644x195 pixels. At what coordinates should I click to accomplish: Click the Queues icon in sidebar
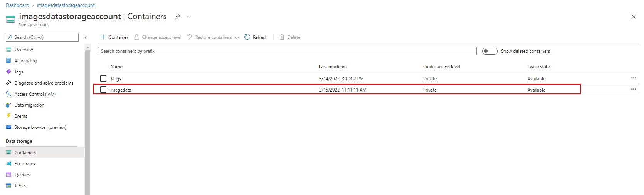coord(8,175)
